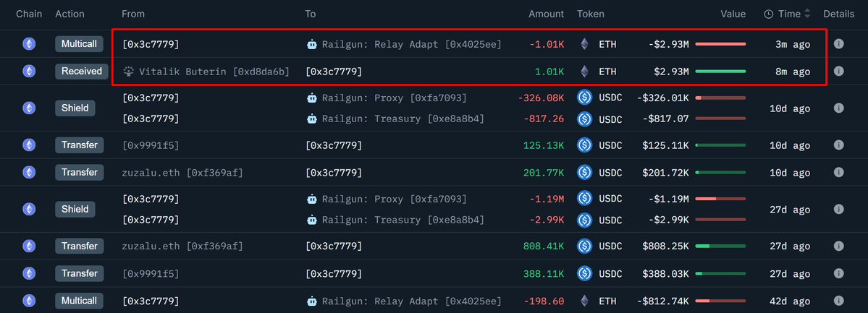This screenshot has width=868, height=313.
Task: Open Railgun: Treasury link in the -817.26 row
Action: [x=403, y=119]
